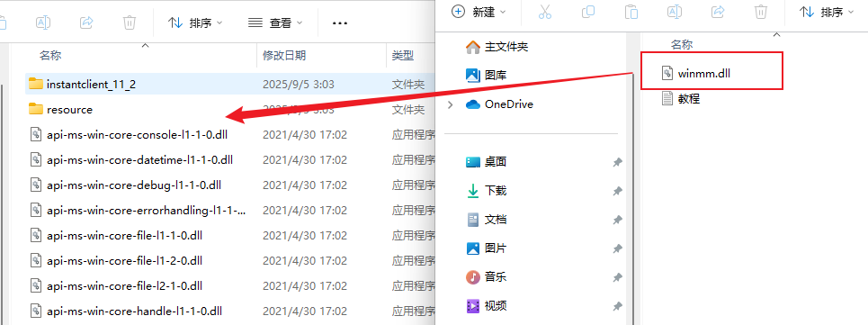Select OneDrive in the navigation pane
This screenshot has height=325, width=868.
tap(499, 104)
